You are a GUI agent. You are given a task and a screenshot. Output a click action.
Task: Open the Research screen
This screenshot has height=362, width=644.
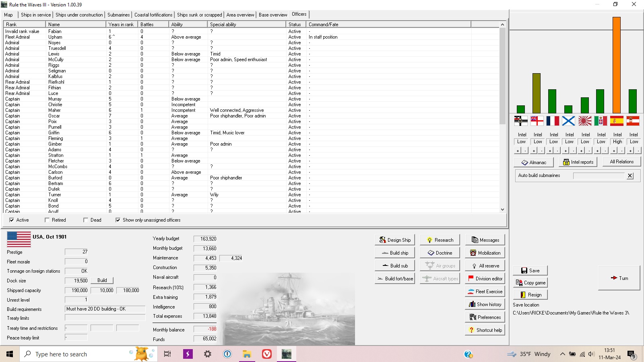pos(440,240)
